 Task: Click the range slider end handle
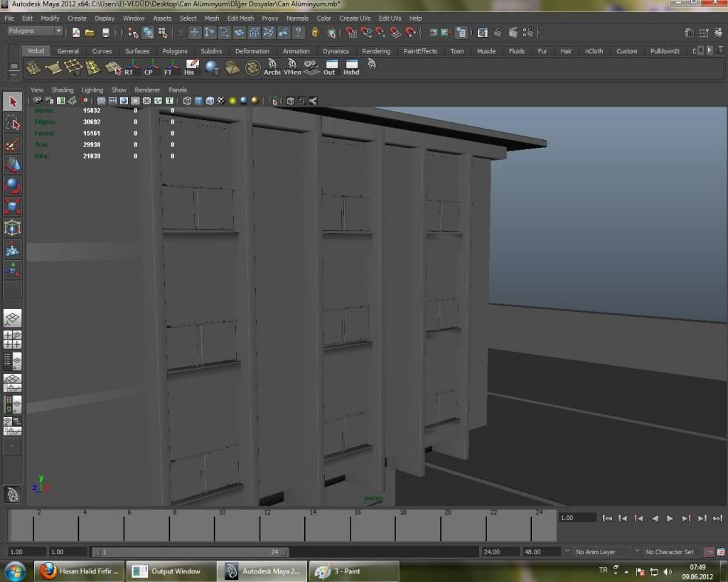284,552
